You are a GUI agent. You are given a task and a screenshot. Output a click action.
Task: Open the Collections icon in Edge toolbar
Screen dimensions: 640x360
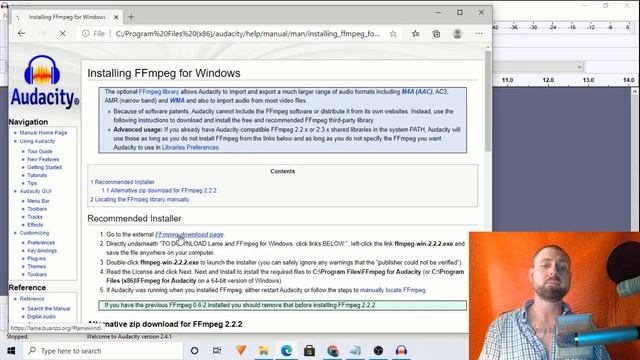click(436, 34)
